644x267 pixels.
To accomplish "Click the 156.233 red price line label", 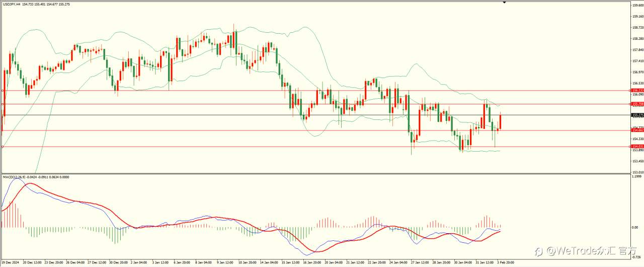I will [637, 90].
